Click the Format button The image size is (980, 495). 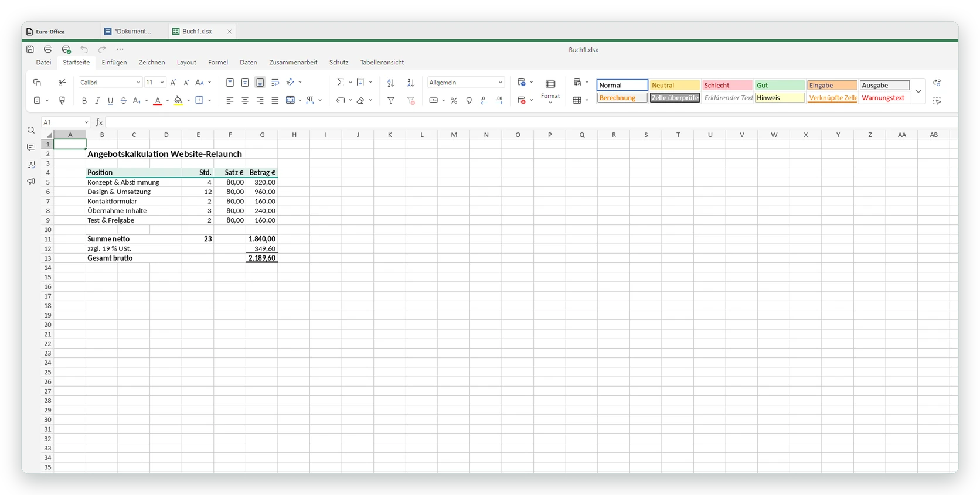(x=550, y=91)
